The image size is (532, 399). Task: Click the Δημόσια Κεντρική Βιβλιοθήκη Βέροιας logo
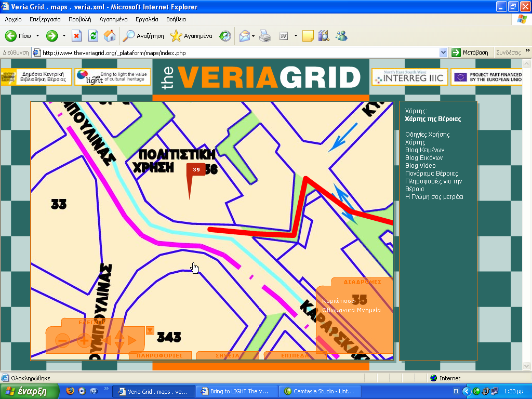tap(36, 77)
